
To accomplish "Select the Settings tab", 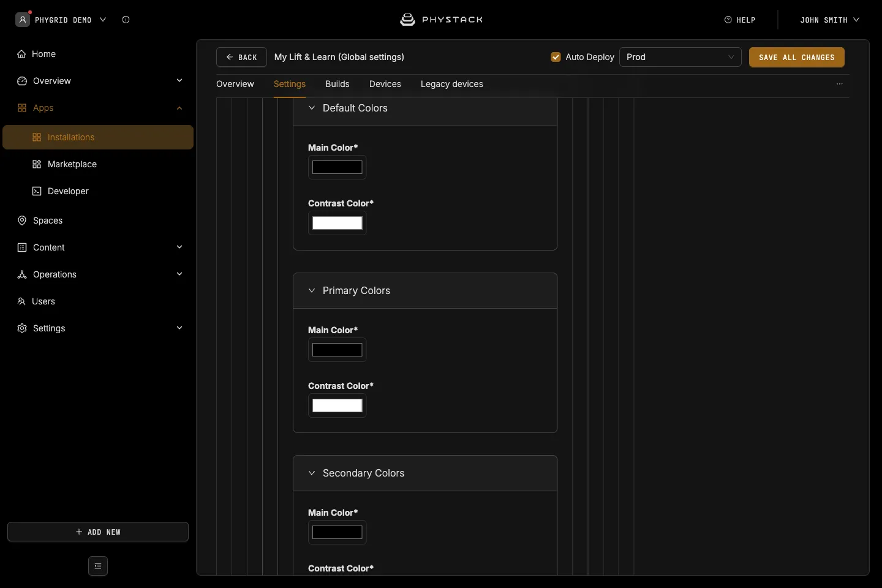I will [290, 84].
